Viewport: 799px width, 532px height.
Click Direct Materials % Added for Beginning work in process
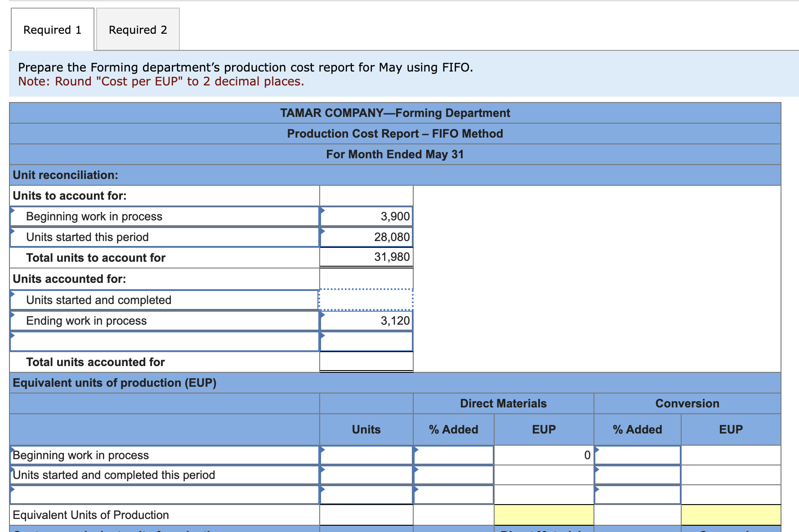(x=454, y=455)
